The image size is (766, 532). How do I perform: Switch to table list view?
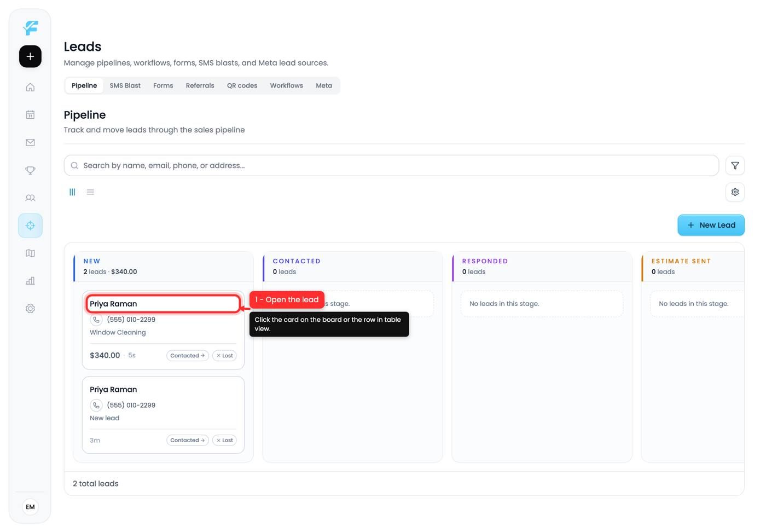90,192
